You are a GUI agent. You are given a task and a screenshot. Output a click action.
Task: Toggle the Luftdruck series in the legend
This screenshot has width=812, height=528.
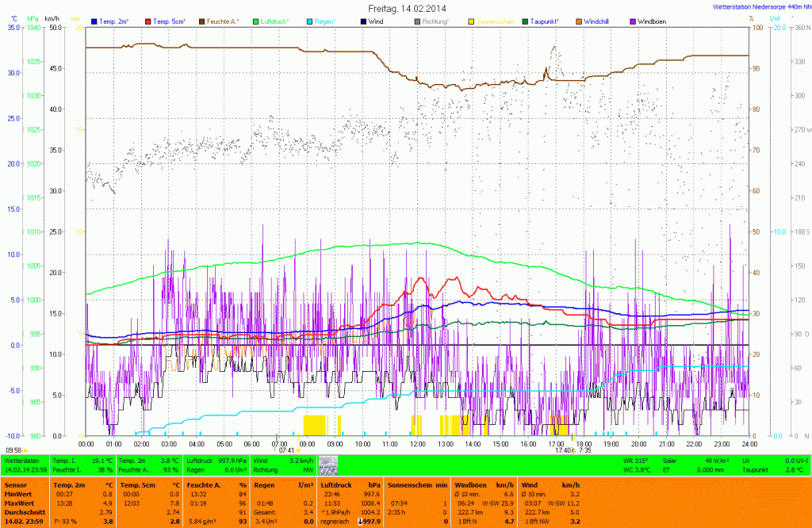point(274,20)
